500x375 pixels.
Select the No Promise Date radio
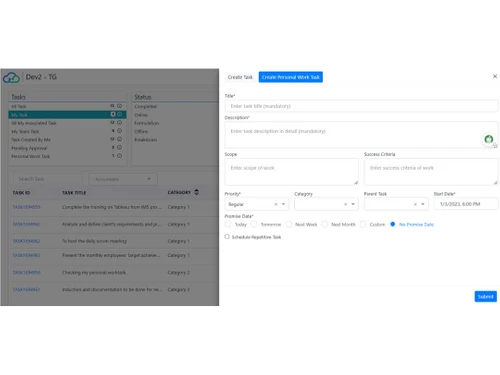(x=393, y=224)
